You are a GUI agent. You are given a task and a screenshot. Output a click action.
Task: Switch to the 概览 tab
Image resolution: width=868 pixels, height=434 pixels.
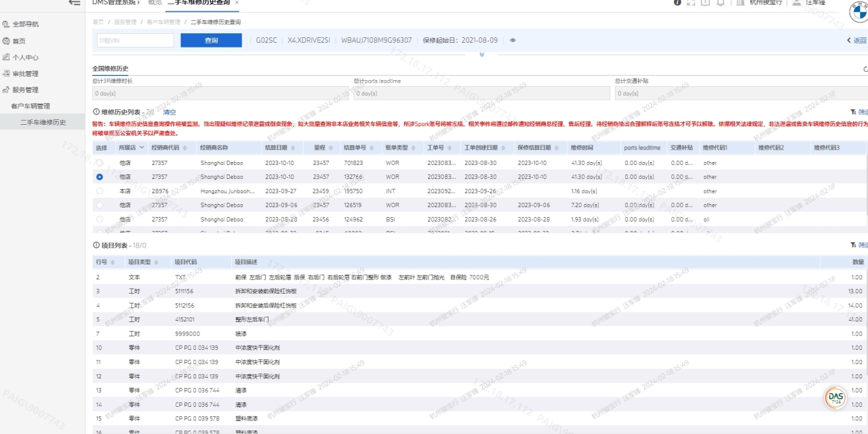coord(155,3)
